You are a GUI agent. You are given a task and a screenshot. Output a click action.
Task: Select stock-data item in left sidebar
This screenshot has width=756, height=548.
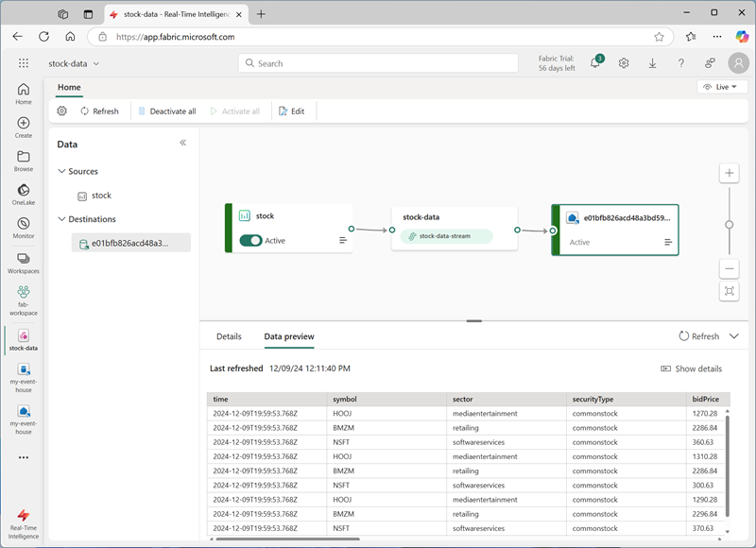(x=23, y=340)
